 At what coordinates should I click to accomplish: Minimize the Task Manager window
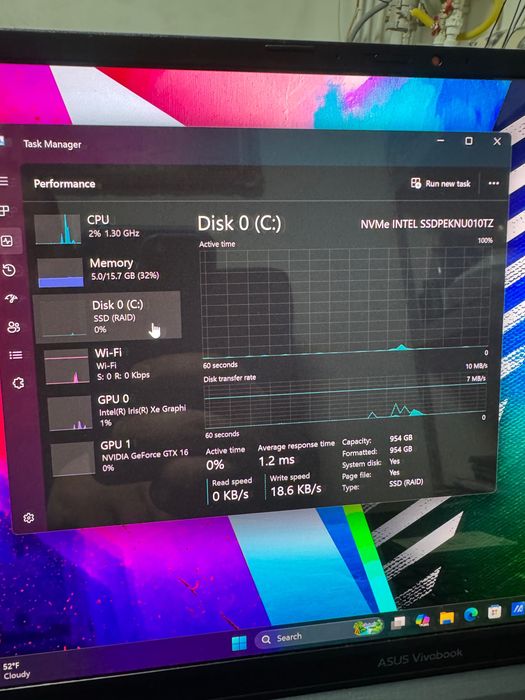pyautogui.click(x=441, y=141)
